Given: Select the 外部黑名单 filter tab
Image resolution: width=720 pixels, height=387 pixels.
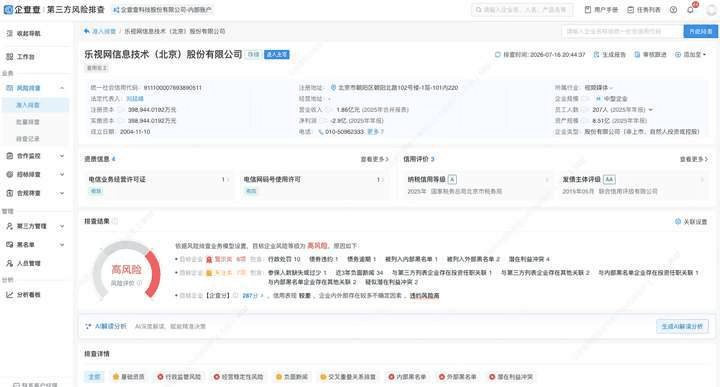Looking at the screenshot, I should pyautogui.click(x=457, y=377).
